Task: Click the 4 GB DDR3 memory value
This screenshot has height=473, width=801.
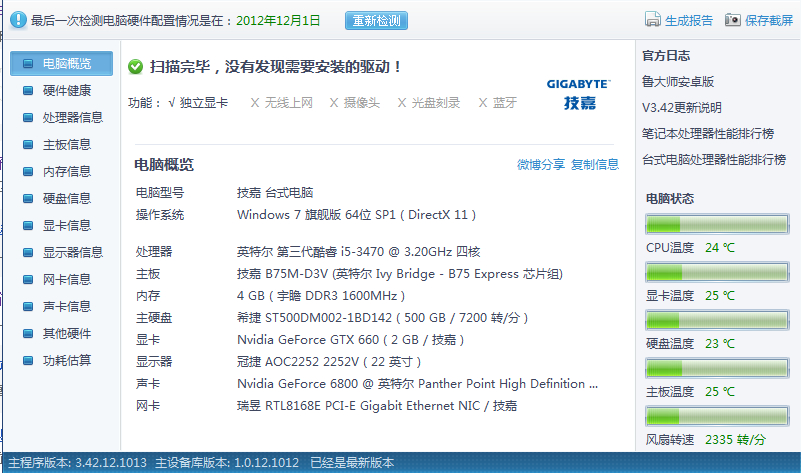Action: [x=321, y=296]
